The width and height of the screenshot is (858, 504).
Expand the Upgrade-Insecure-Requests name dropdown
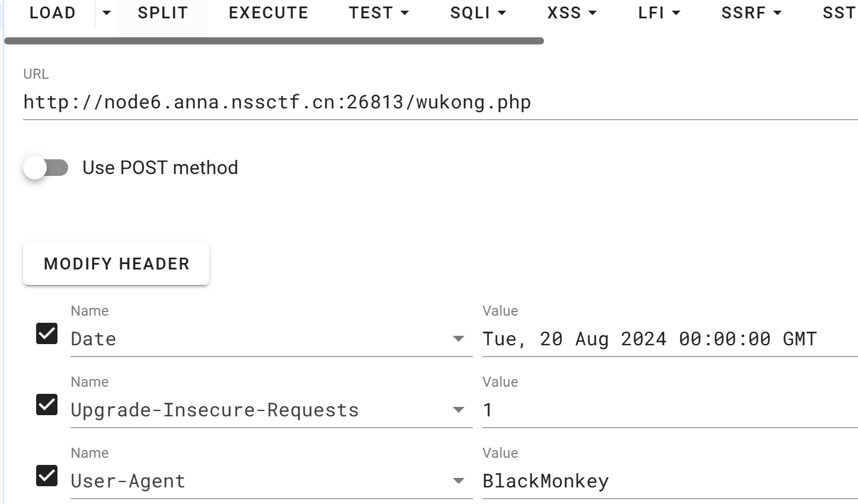click(x=458, y=410)
